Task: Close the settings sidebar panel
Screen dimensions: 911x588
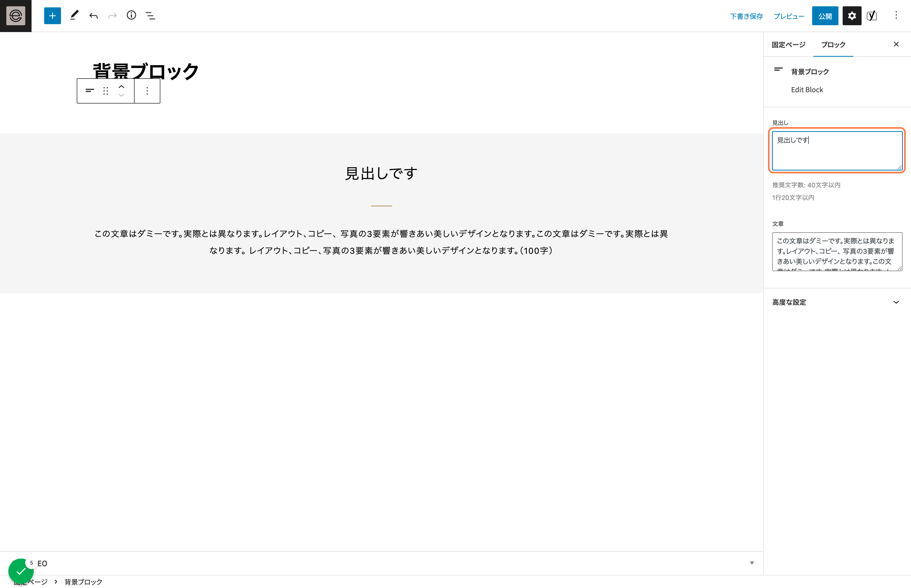Action: 896,44
